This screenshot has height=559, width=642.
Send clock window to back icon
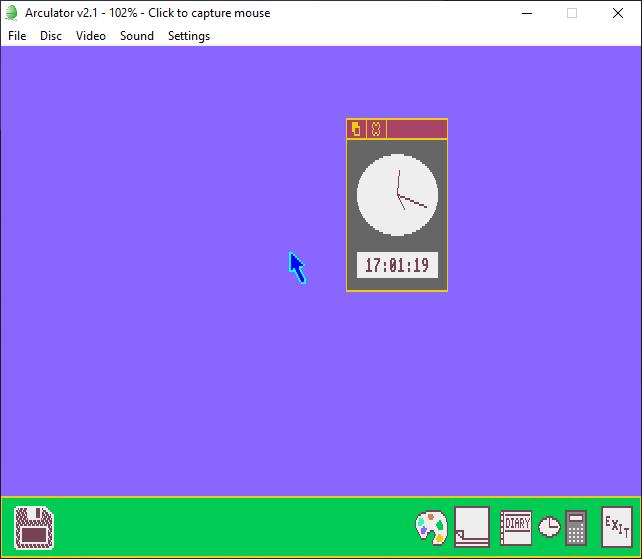coord(356,129)
